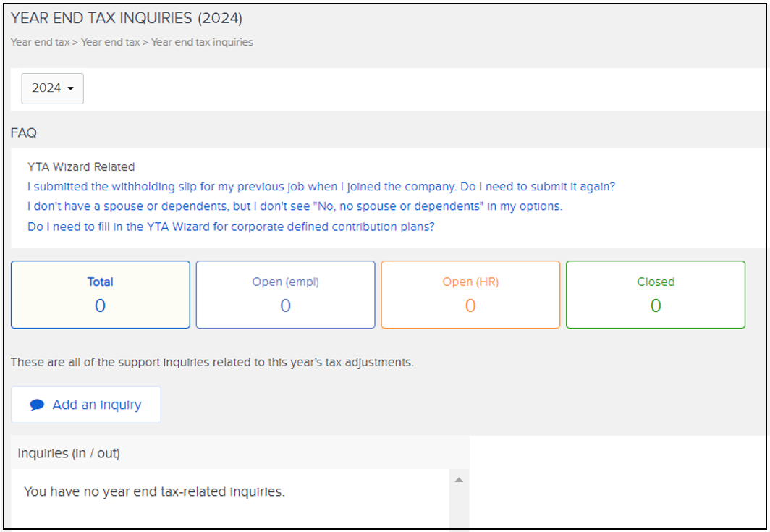The height and width of the screenshot is (532, 770).
Task: Select the Total inquiries tab card
Action: 101,295
